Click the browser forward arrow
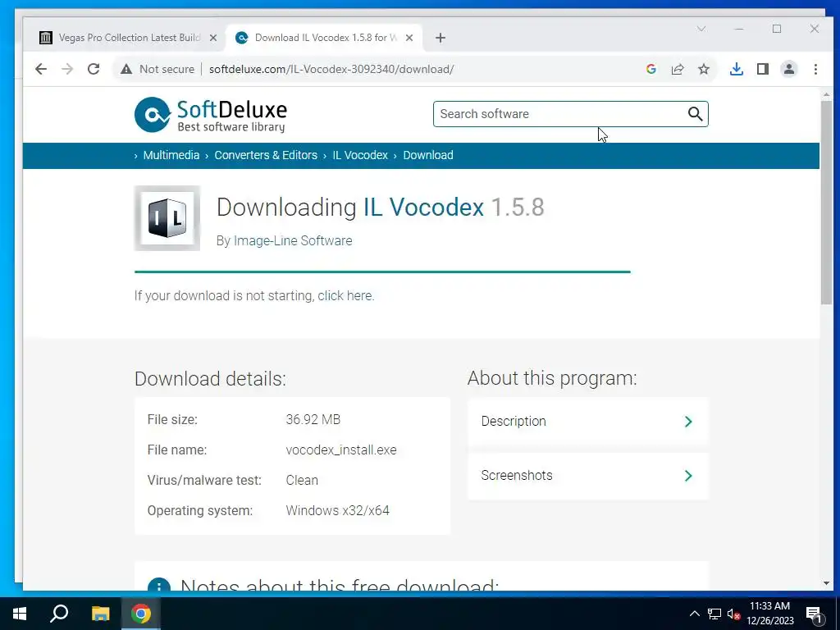 [x=67, y=69]
